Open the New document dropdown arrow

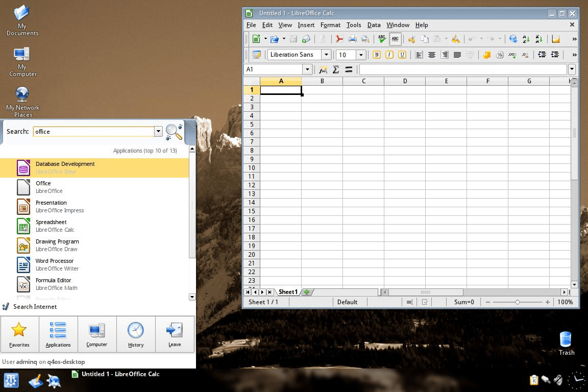pyautogui.click(x=265, y=39)
